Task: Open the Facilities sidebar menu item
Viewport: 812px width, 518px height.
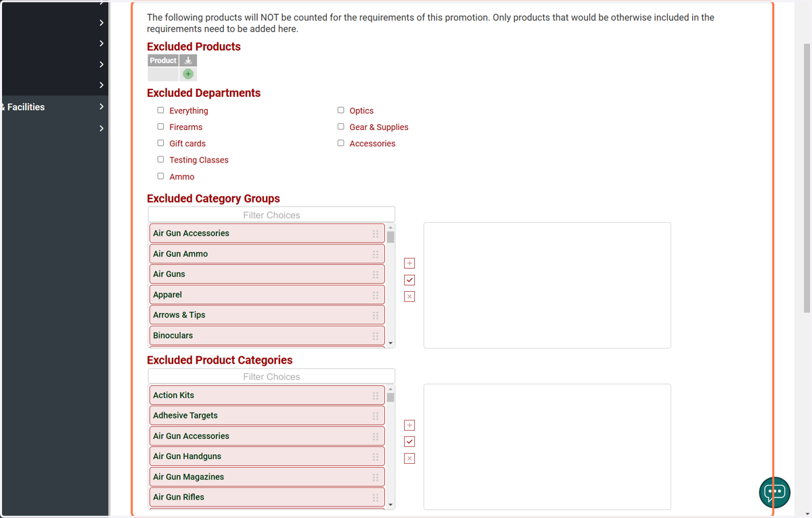Action: click(x=54, y=107)
